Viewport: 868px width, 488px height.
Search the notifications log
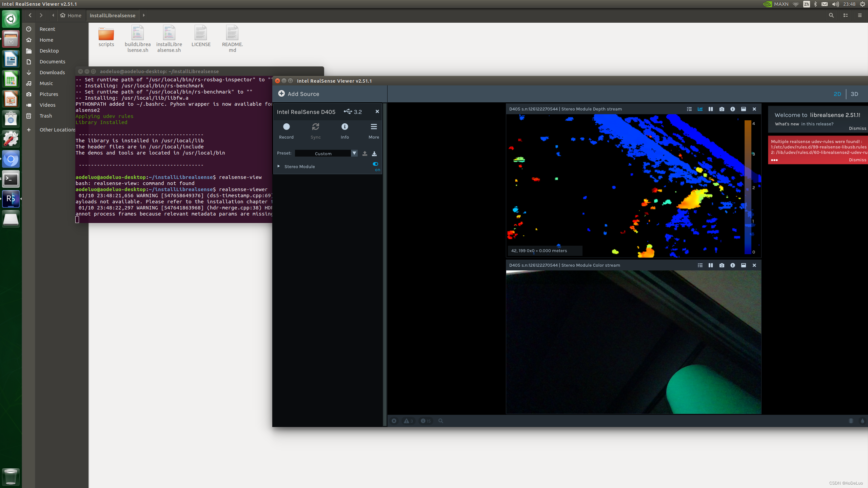440,421
